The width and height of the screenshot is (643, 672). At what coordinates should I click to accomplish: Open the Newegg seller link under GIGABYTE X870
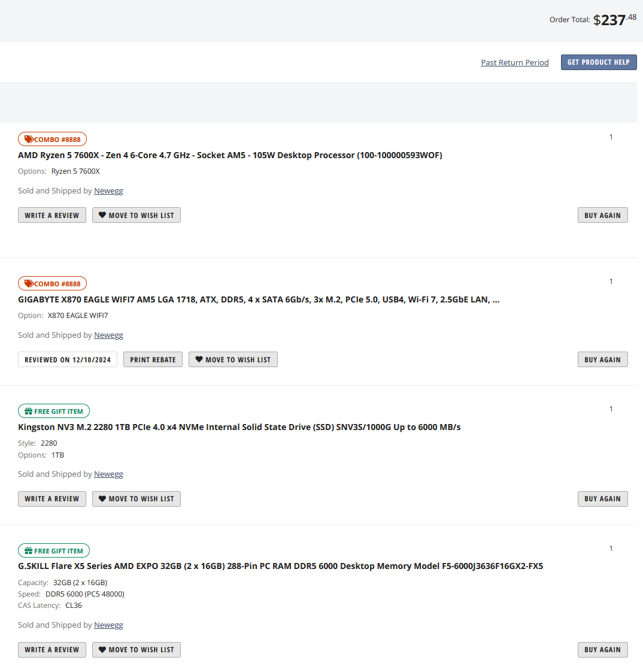pyautogui.click(x=108, y=335)
